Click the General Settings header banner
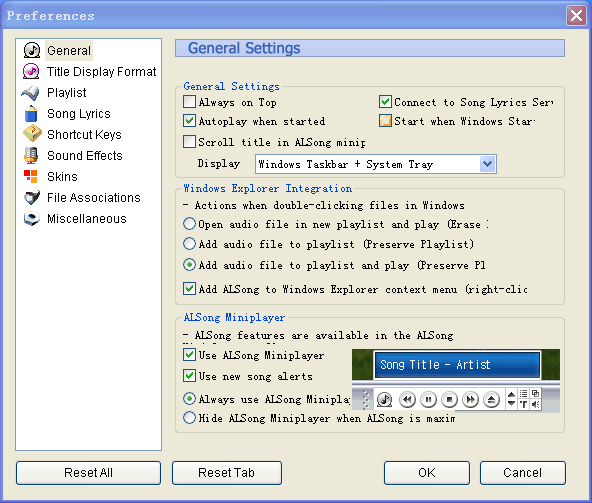This screenshot has height=503, width=592. [x=370, y=48]
